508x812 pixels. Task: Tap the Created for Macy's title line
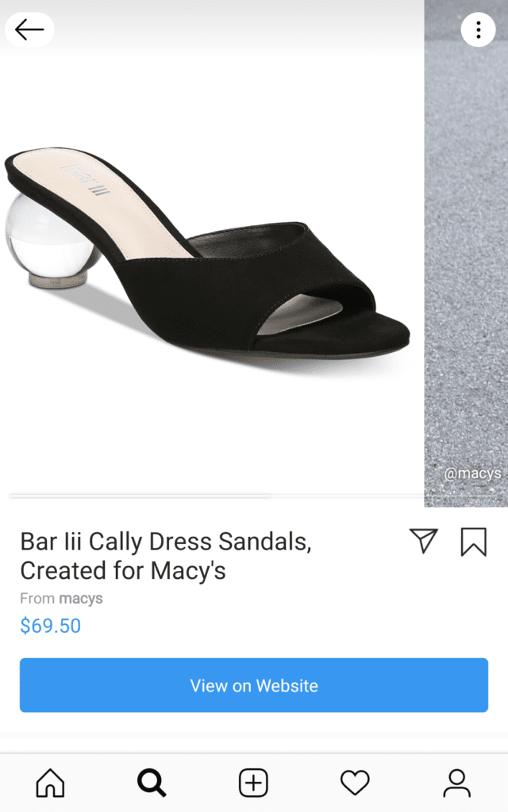click(x=123, y=571)
